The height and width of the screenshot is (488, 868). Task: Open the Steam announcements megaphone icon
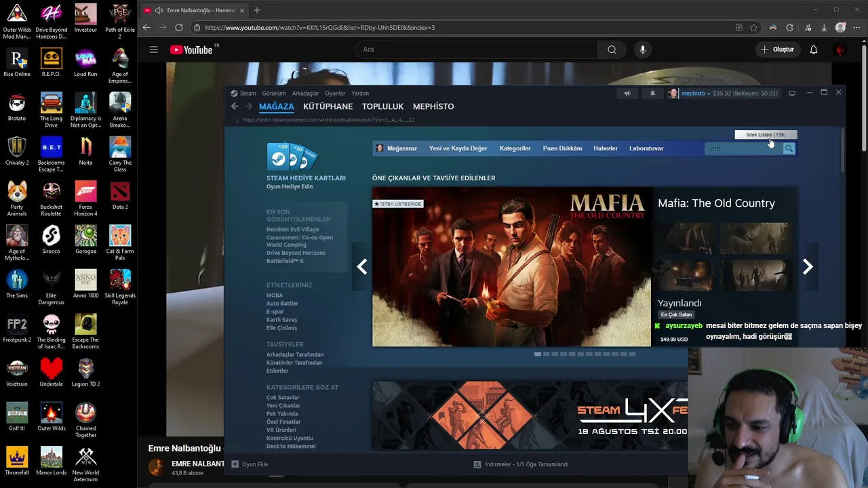627,94
